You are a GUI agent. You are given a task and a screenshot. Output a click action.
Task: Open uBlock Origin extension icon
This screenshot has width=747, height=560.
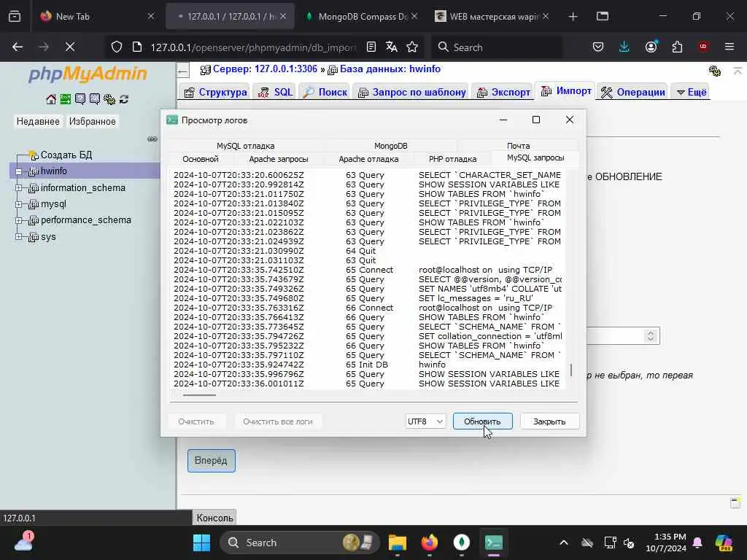[703, 47]
